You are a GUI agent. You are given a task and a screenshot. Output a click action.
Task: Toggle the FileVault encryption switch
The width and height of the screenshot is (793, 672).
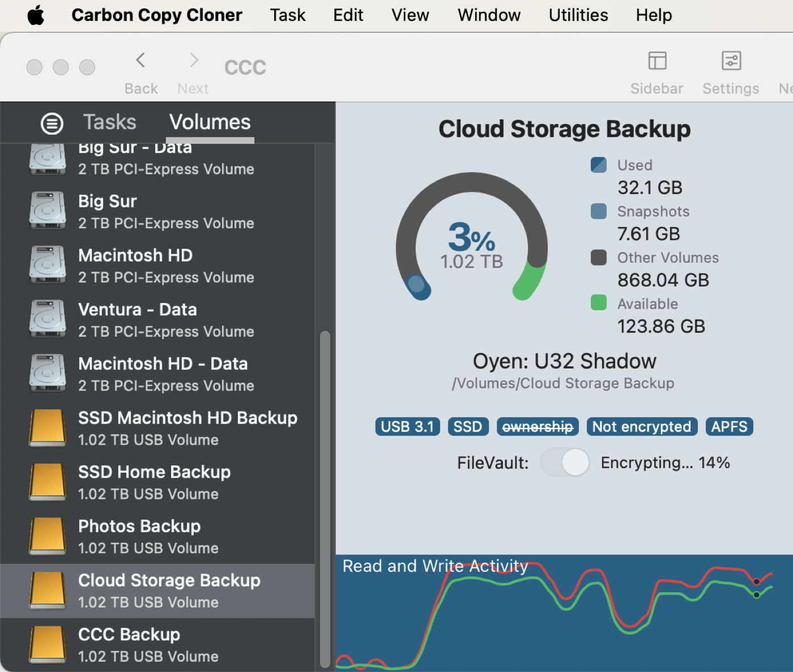(565, 462)
